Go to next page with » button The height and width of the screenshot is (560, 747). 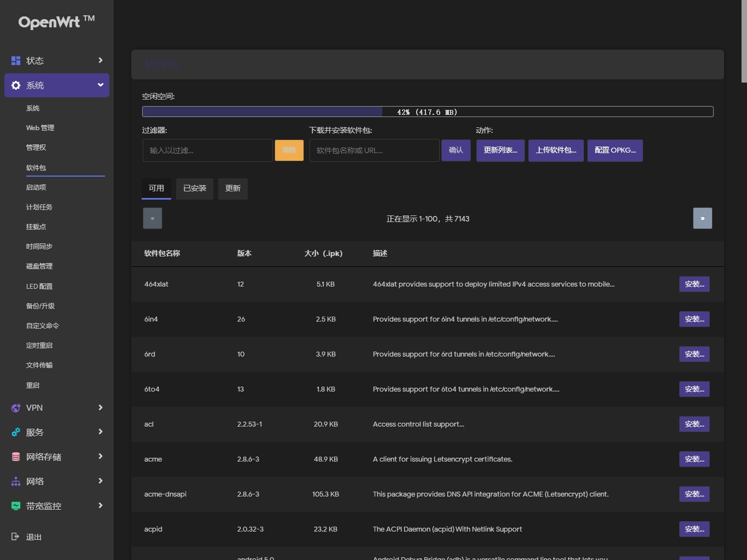703,218
